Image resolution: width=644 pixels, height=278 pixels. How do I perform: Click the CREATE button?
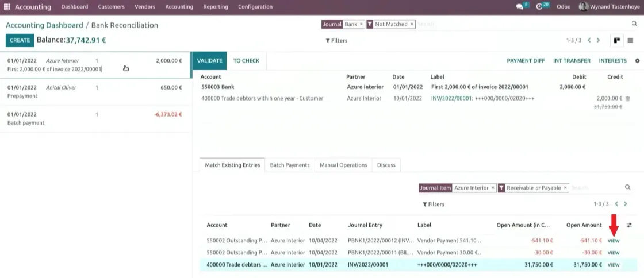(20, 40)
